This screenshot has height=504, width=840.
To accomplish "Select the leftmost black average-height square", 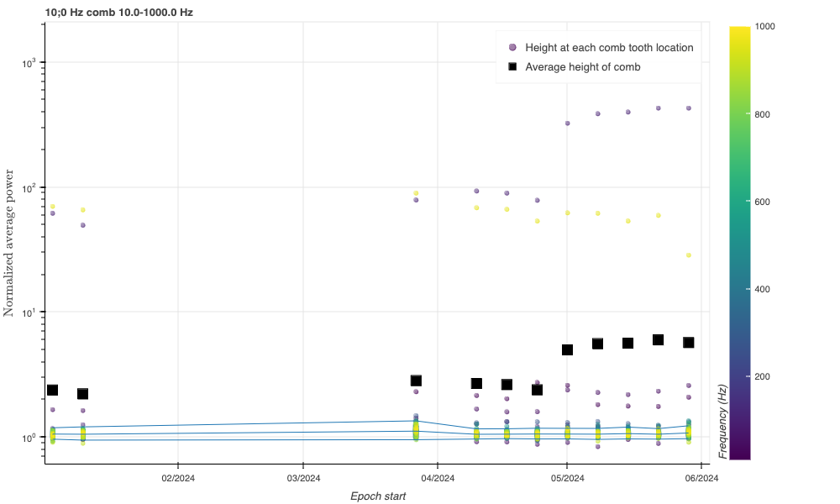I will (x=52, y=390).
